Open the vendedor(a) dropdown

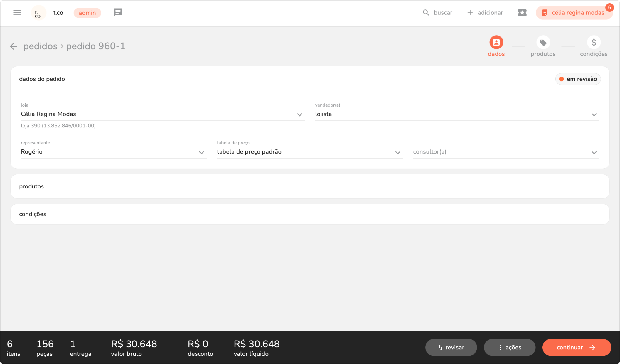pos(594,115)
